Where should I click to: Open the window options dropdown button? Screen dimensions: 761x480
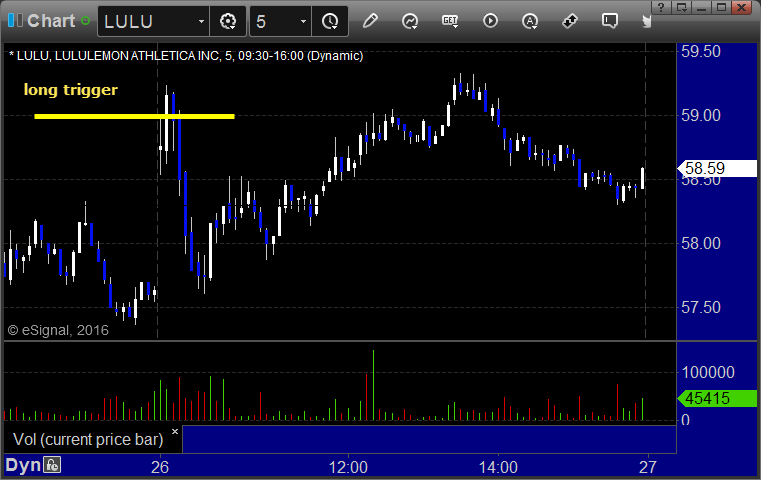(x=681, y=7)
